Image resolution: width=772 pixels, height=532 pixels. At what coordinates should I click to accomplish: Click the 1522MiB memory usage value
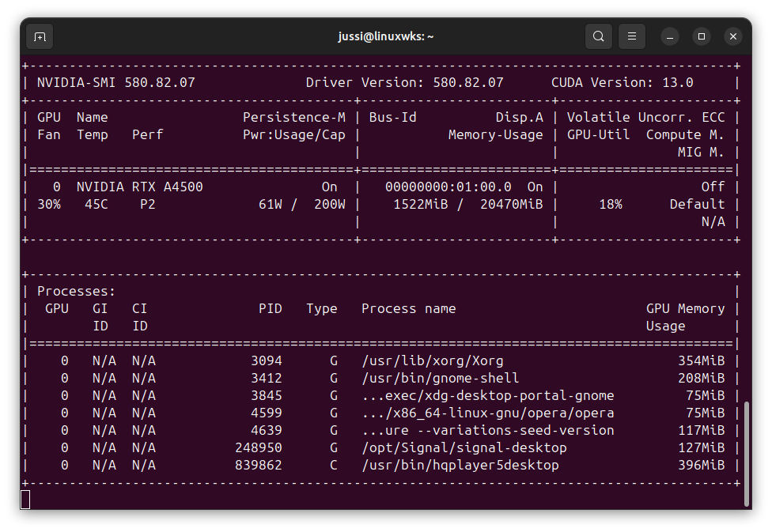tap(421, 204)
